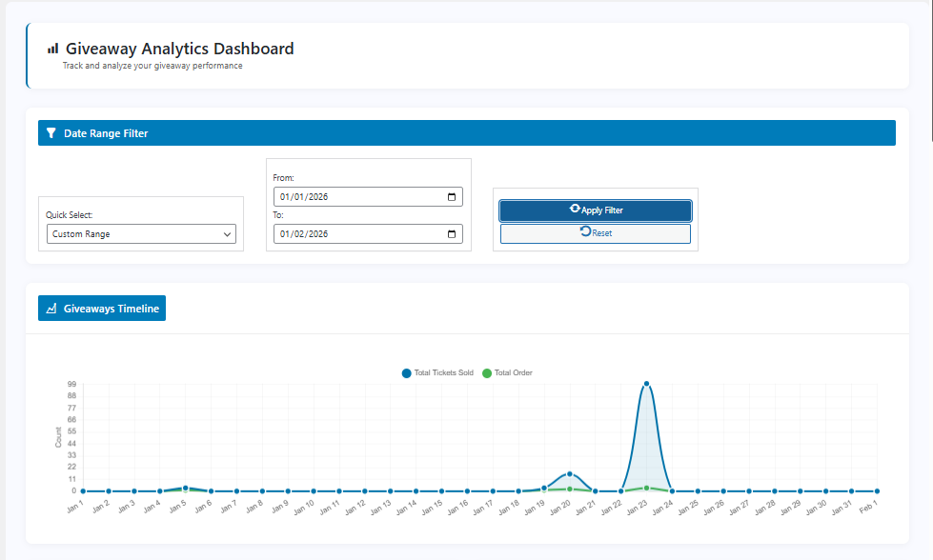Focus the From date field 01/01/2026
Screen dimensions: 933x560
point(368,197)
